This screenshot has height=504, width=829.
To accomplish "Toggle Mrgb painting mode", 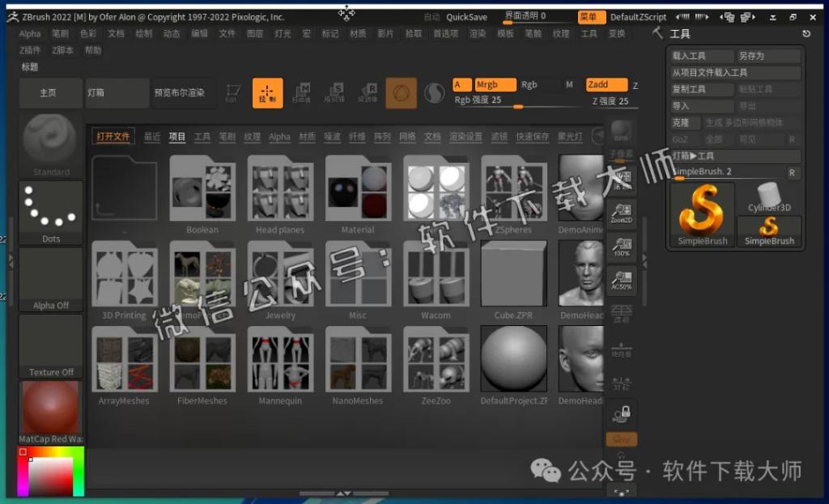I will tap(494, 83).
